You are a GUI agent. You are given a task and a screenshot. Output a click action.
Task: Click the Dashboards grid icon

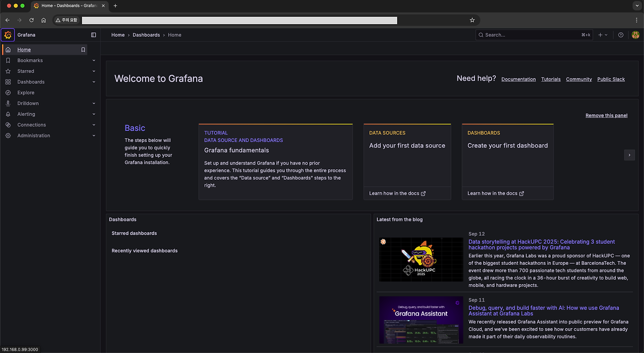tap(8, 82)
